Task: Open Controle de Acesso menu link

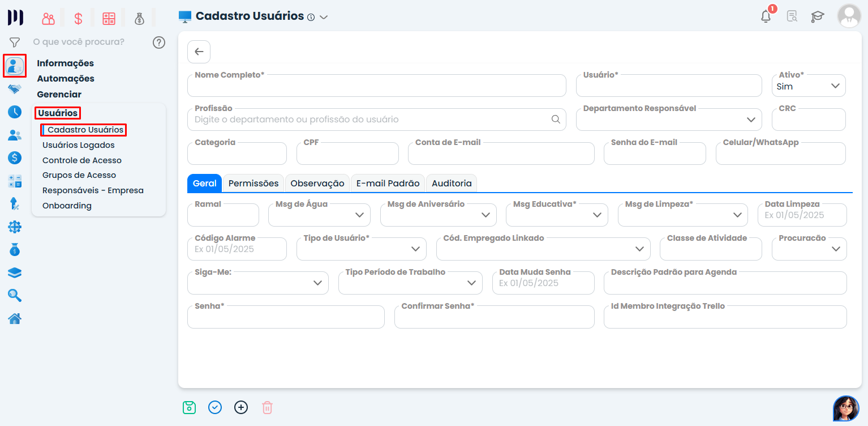Action: click(x=82, y=160)
